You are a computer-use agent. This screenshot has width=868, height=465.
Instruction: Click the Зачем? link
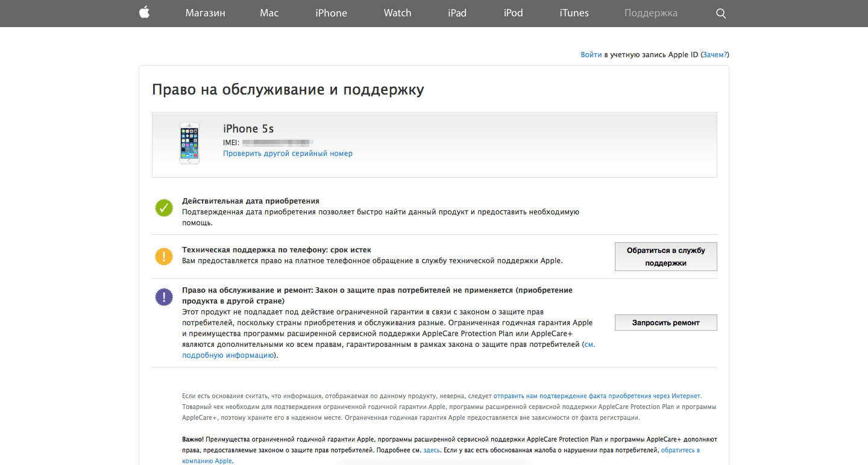point(715,55)
